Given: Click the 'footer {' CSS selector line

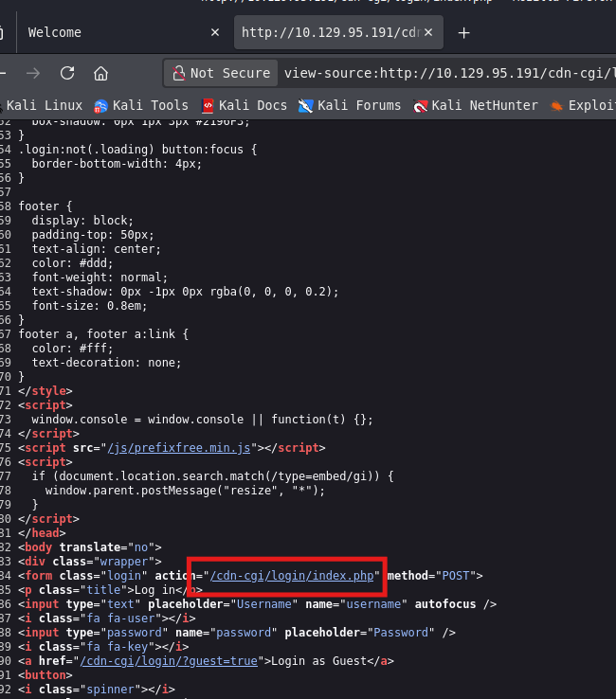Looking at the screenshot, I should pos(45,206).
